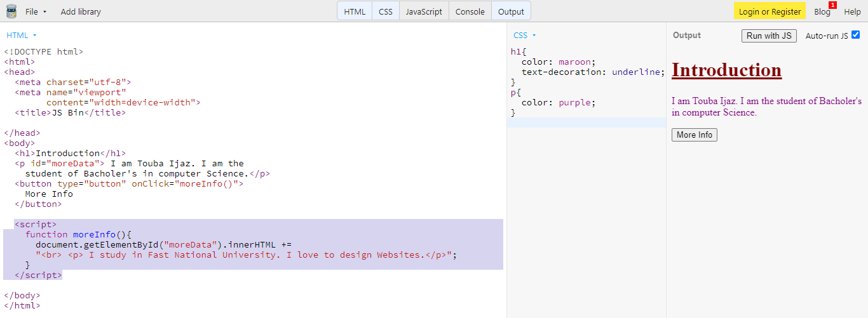Viewport: 868px width, 318px height.
Task: Click the color: maroon; CSS line
Action: (x=559, y=62)
